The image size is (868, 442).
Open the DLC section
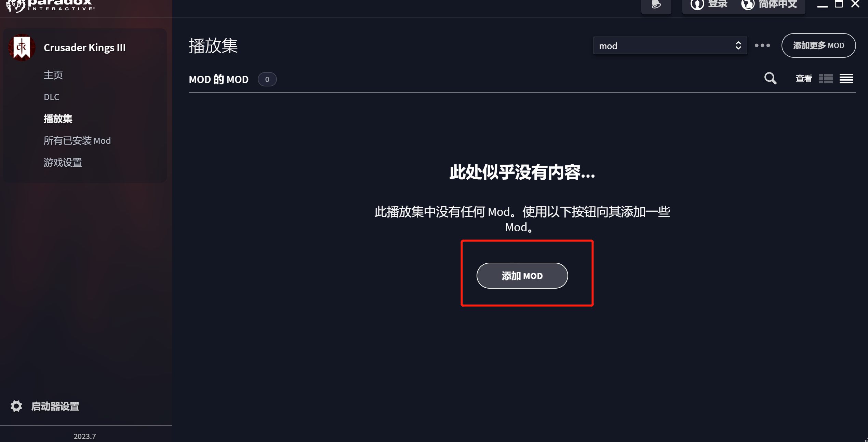52,97
